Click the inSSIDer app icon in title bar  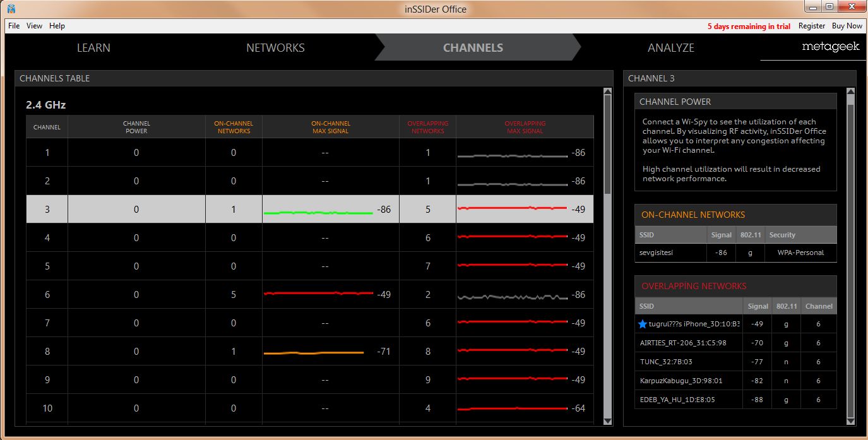click(x=11, y=9)
